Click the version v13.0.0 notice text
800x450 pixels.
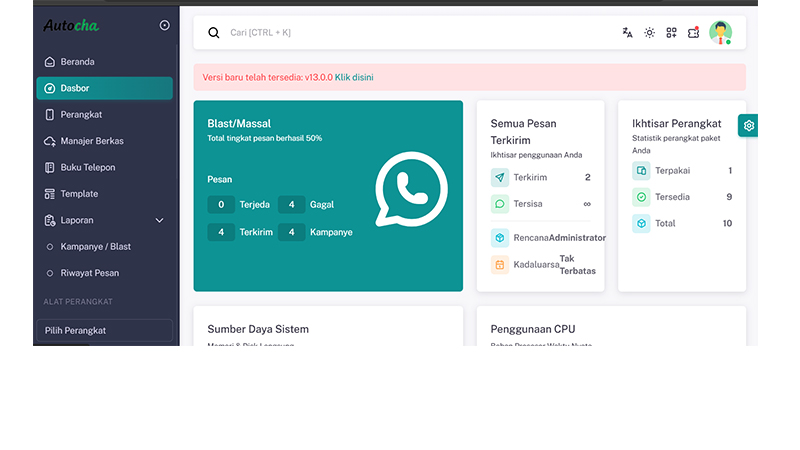click(x=268, y=78)
